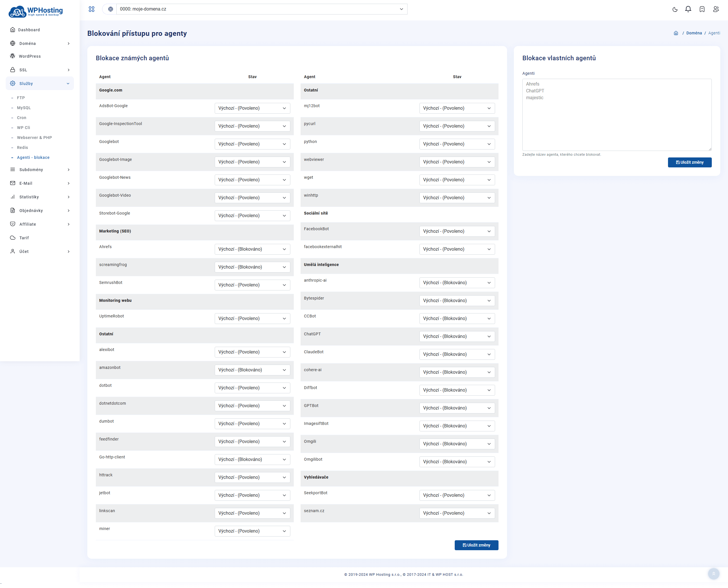Viewport: 728px width, 588px height.
Task: Open SemrushBot state dropdown
Action: pyautogui.click(x=252, y=285)
